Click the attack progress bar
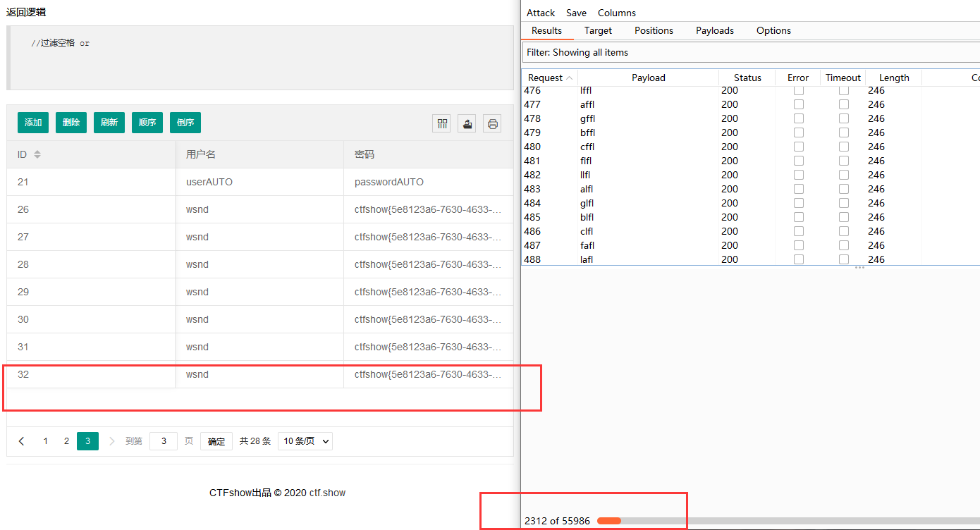Image resolution: width=980 pixels, height=530 pixels. [788, 521]
